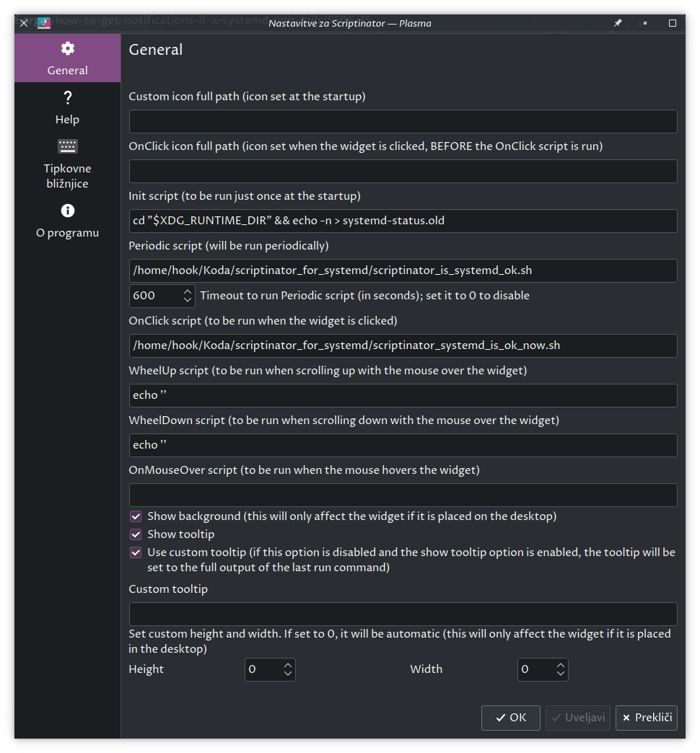The image size is (700, 753).
Task: Click the Uveljavi apply button
Action: coord(578,718)
